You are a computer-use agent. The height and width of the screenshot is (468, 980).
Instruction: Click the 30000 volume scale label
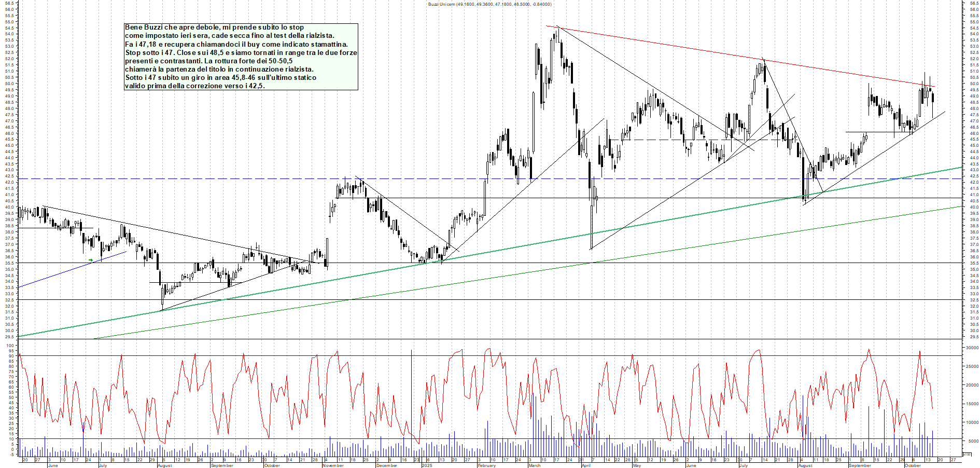pyautogui.click(x=971, y=348)
